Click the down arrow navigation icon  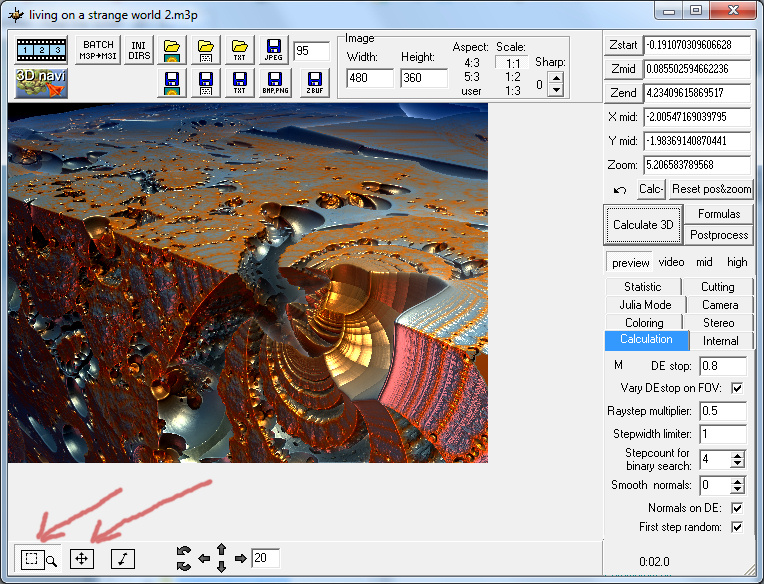(x=222, y=566)
